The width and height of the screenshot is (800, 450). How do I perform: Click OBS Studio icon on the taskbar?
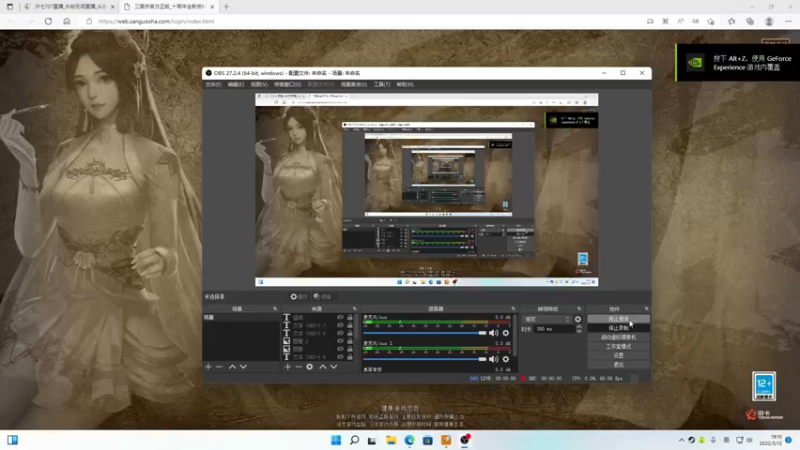point(465,440)
